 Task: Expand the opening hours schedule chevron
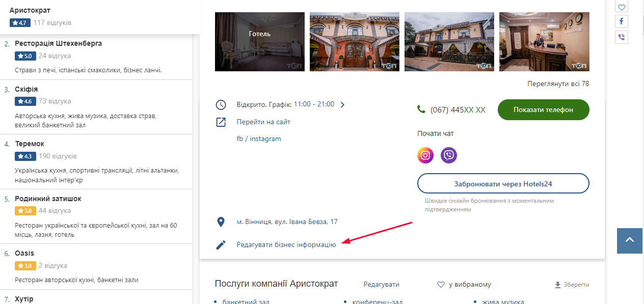(342, 105)
